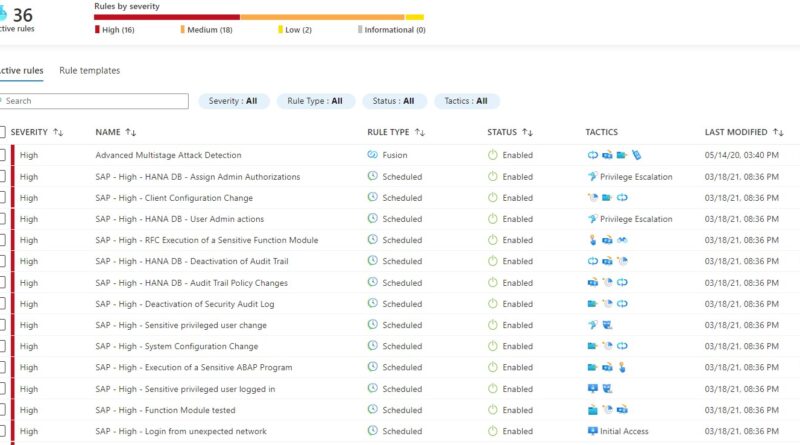Click SAP Execution of a Sensitive ABAP Program name

pyautogui.click(x=194, y=367)
